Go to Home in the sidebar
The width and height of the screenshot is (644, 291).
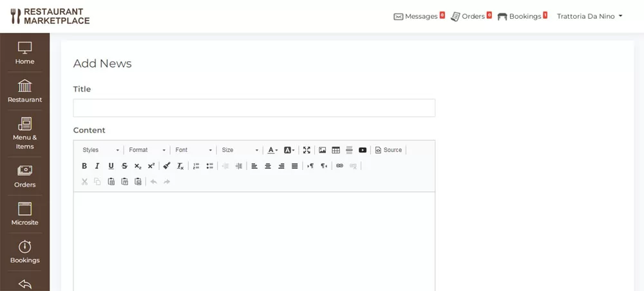click(x=24, y=53)
